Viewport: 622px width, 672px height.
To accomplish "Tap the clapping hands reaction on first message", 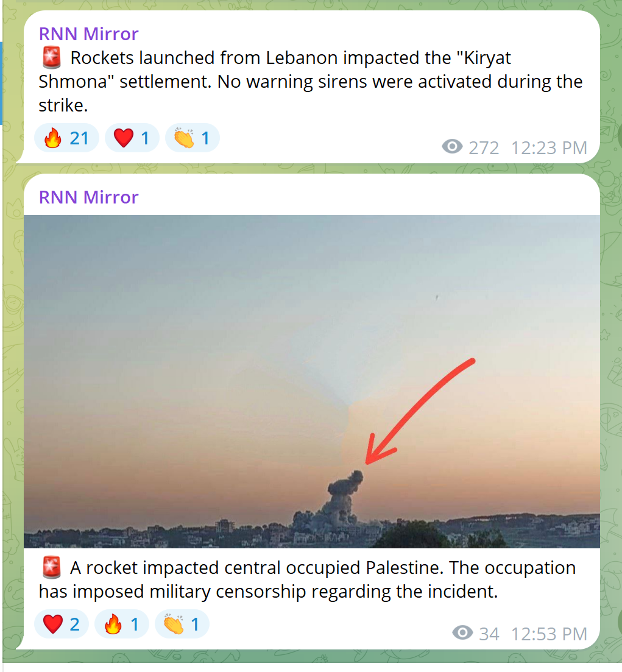I will [x=192, y=138].
